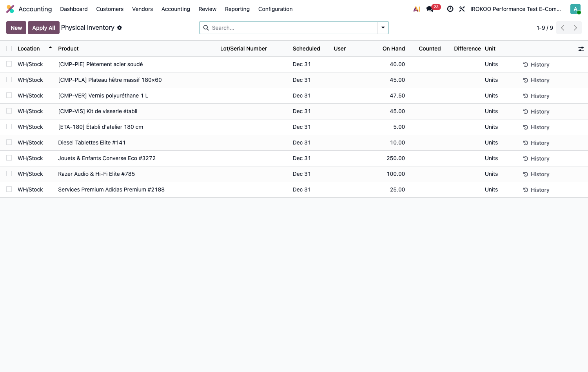Image resolution: width=588 pixels, height=372 pixels.
Task: Open History for Piétement acier soudé
Action: click(x=536, y=65)
